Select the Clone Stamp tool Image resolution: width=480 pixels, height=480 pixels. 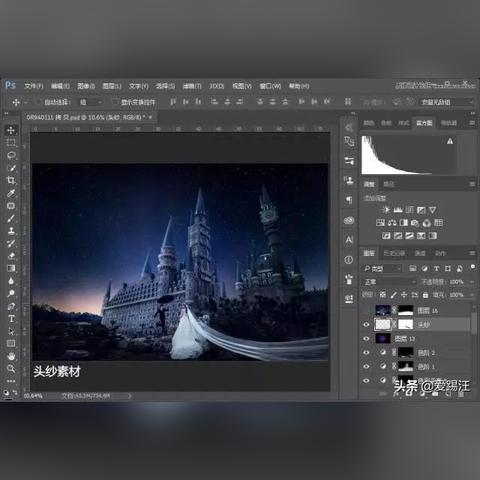[11, 231]
